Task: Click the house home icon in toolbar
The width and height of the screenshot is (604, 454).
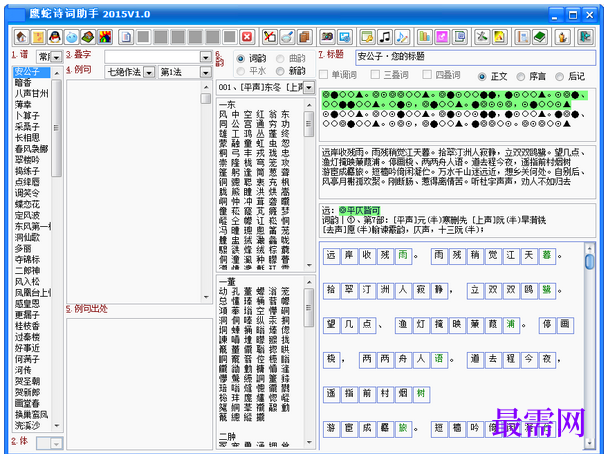Action: click(21, 37)
